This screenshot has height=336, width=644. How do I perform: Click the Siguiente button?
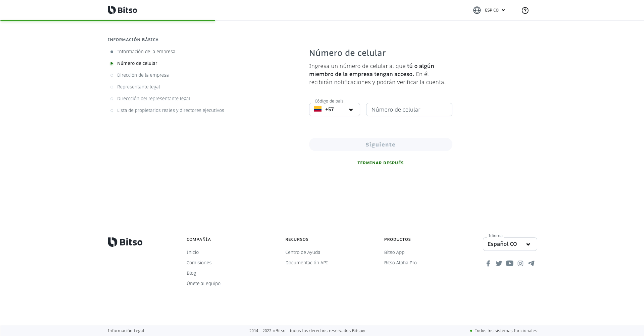[381, 144]
